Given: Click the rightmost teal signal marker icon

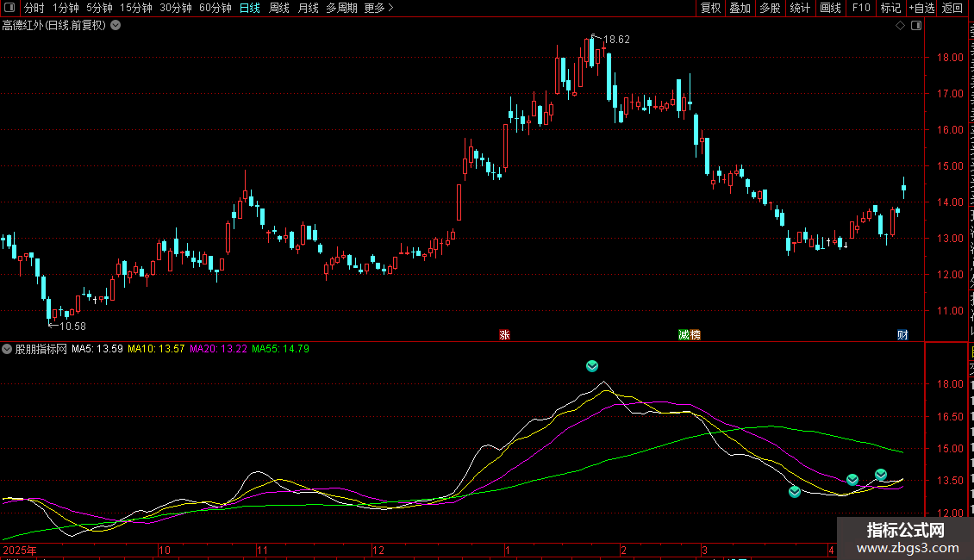Looking at the screenshot, I should [x=881, y=475].
